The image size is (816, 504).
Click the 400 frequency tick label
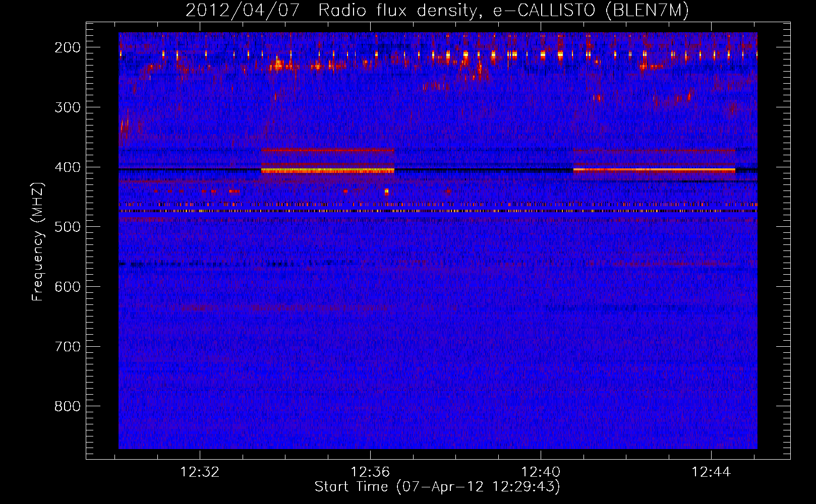[67, 167]
